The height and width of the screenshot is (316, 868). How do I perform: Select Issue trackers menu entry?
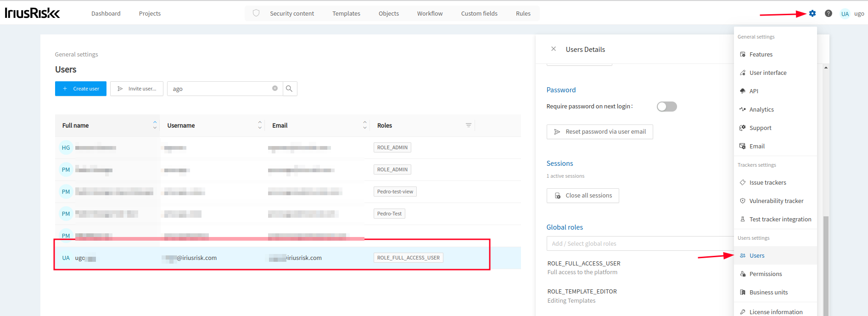(x=775, y=182)
